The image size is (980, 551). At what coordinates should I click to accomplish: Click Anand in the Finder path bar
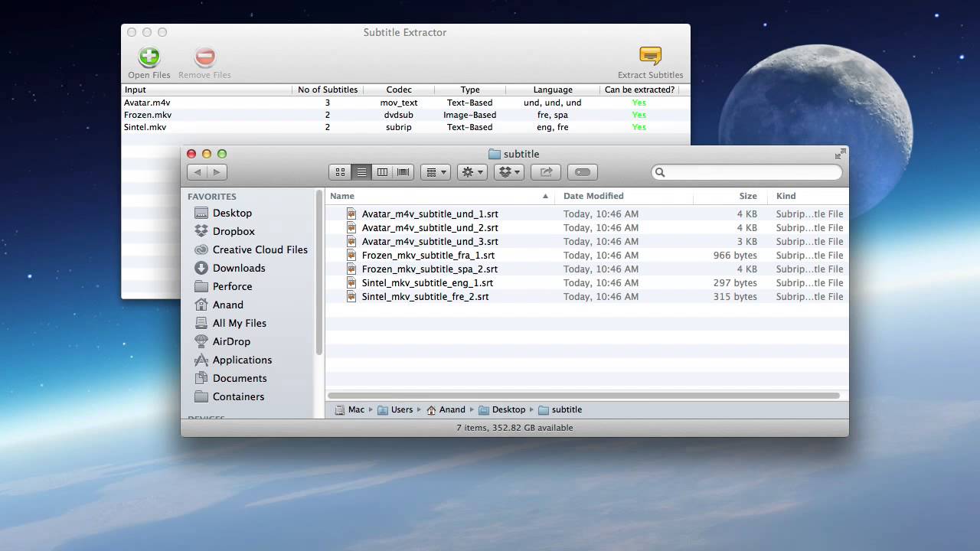tap(446, 409)
